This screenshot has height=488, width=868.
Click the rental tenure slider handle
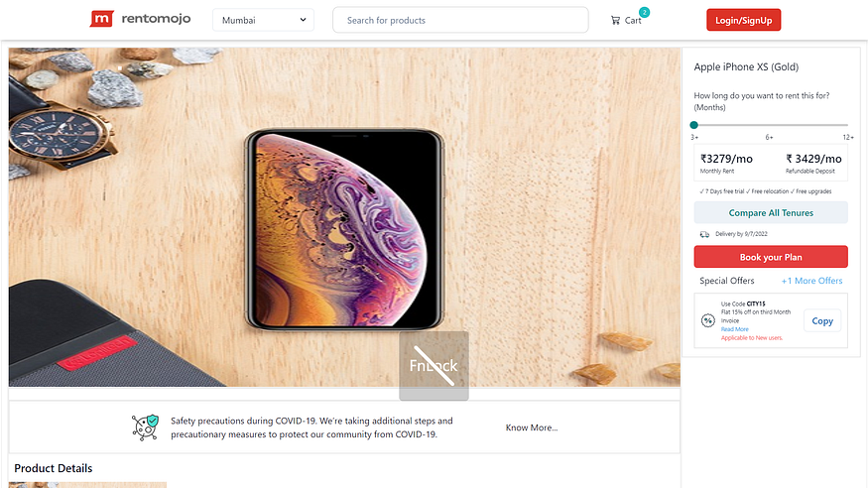click(x=694, y=125)
